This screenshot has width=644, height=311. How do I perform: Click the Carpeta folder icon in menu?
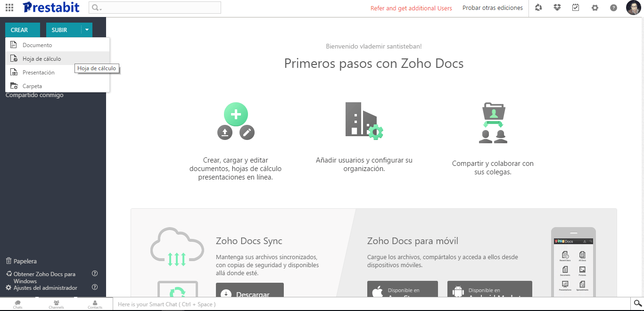(14, 86)
